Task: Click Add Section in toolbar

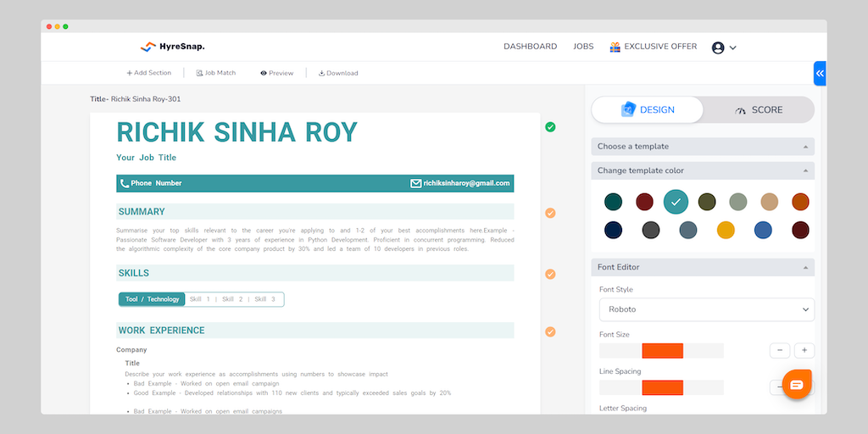Action: [x=149, y=73]
